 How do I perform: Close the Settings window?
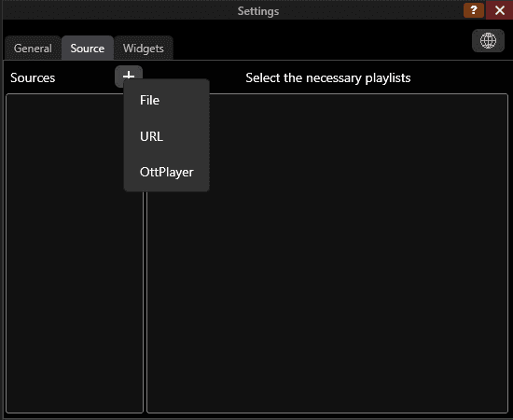coord(499,10)
